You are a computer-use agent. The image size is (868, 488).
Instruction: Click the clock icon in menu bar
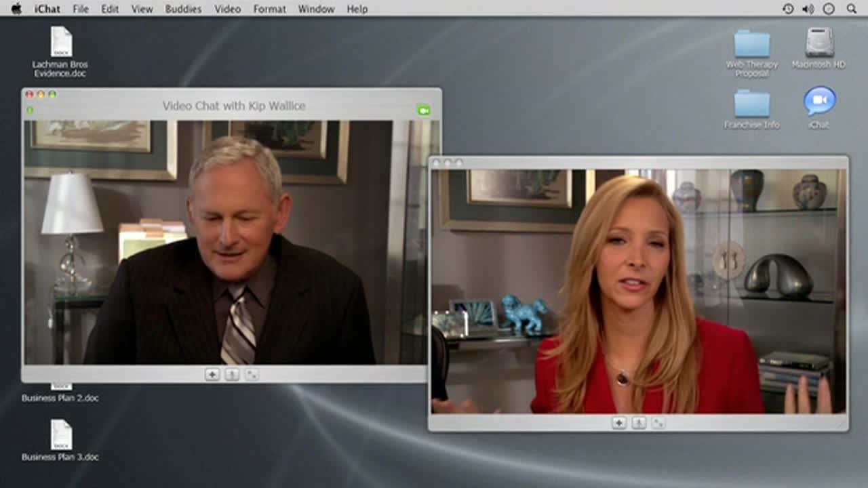829,9
